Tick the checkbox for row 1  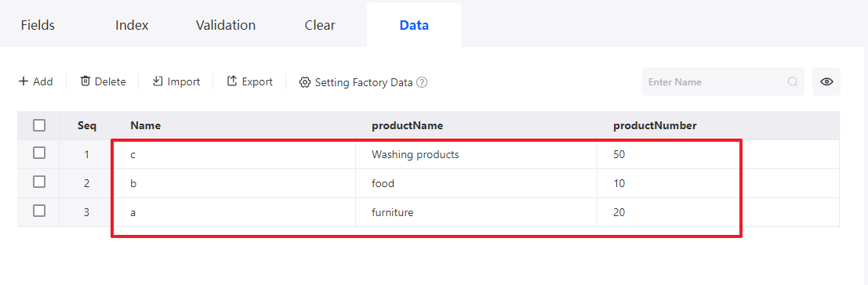tap(38, 153)
